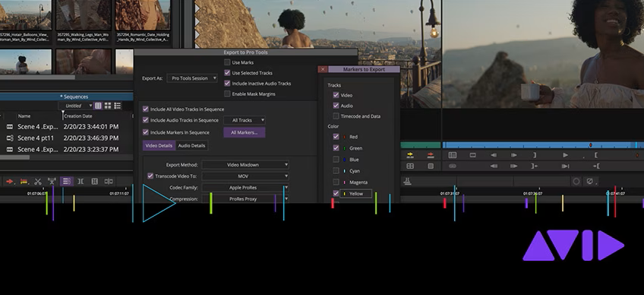Switch the Sequences bin to grid frame view
Viewport: 644px width, 295px height.
pos(108,106)
